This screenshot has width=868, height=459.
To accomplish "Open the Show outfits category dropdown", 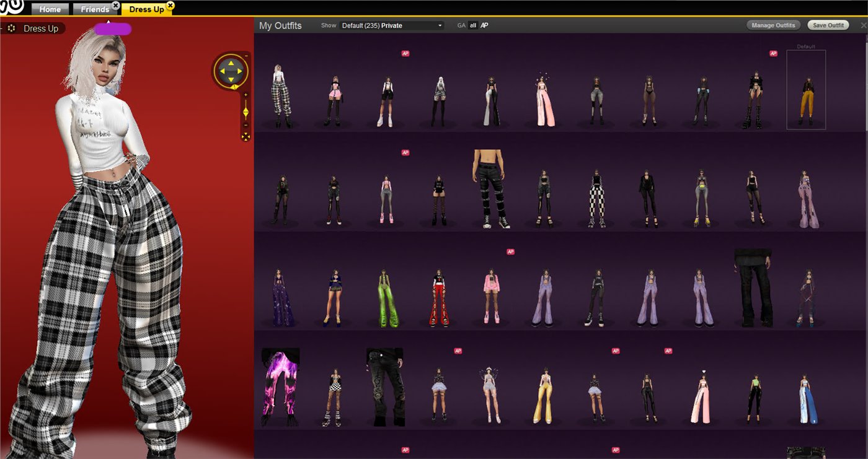I will pyautogui.click(x=392, y=25).
